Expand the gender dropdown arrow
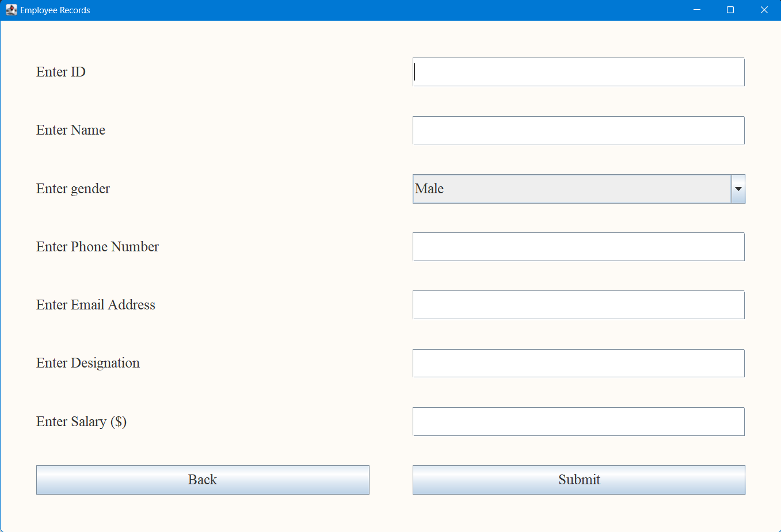781x532 pixels. pyautogui.click(x=738, y=189)
